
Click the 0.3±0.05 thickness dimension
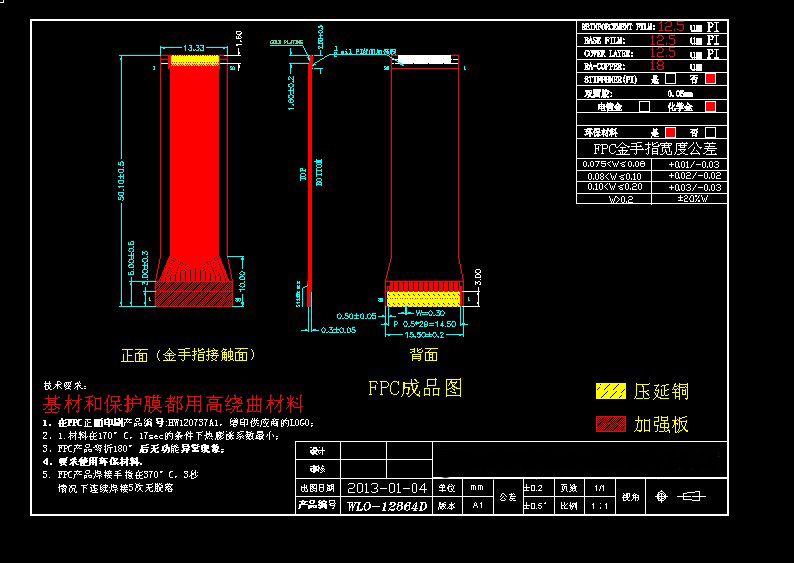click(x=338, y=330)
